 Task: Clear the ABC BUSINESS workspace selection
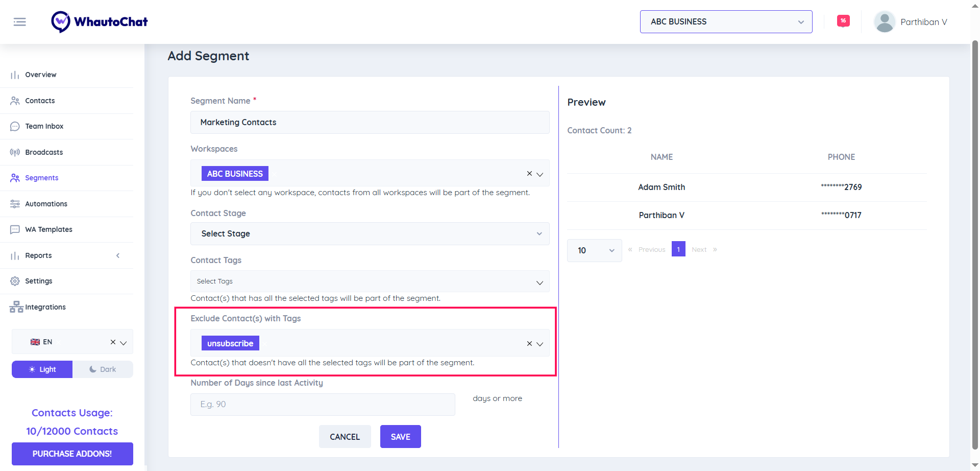tap(529, 174)
